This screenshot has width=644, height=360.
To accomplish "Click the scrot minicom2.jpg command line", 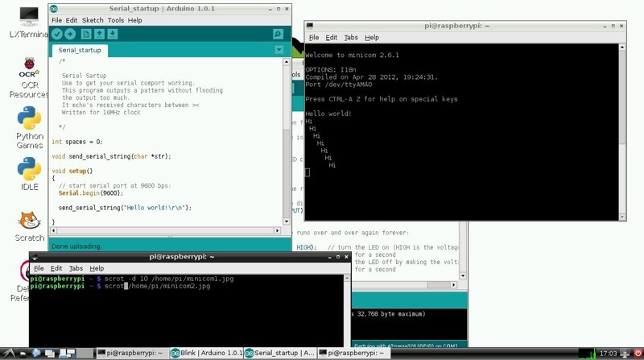I will coord(120,286).
